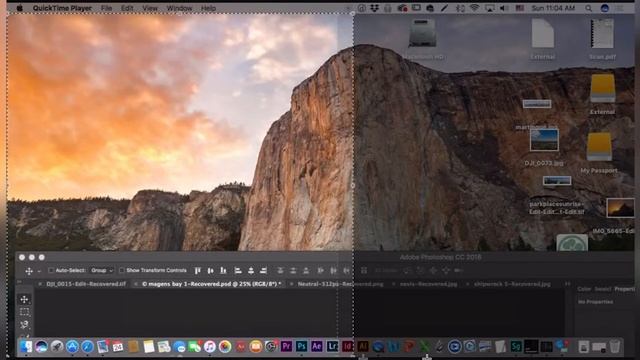Switch to the DJI_0015-Edit-Recovered.tif tab
The width and height of the screenshot is (640, 360).
[x=86, y=284]
